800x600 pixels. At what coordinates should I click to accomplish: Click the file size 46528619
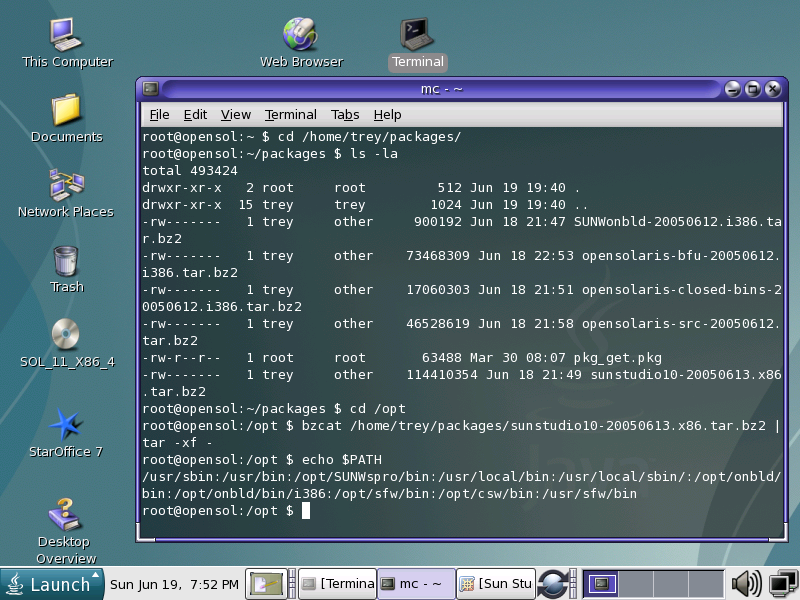pos(438,323)
